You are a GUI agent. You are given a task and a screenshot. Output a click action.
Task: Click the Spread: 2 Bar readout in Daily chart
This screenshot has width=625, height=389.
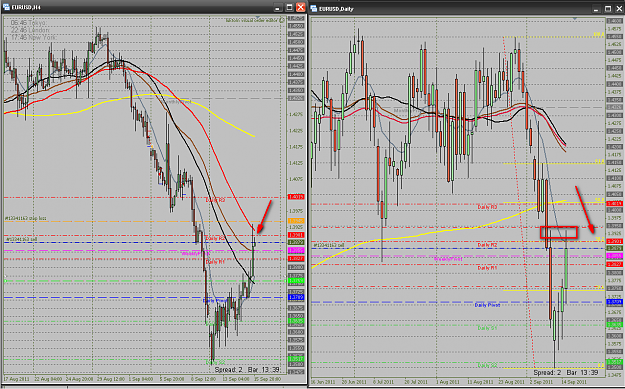pyautogui.click(x=566, y=373)
